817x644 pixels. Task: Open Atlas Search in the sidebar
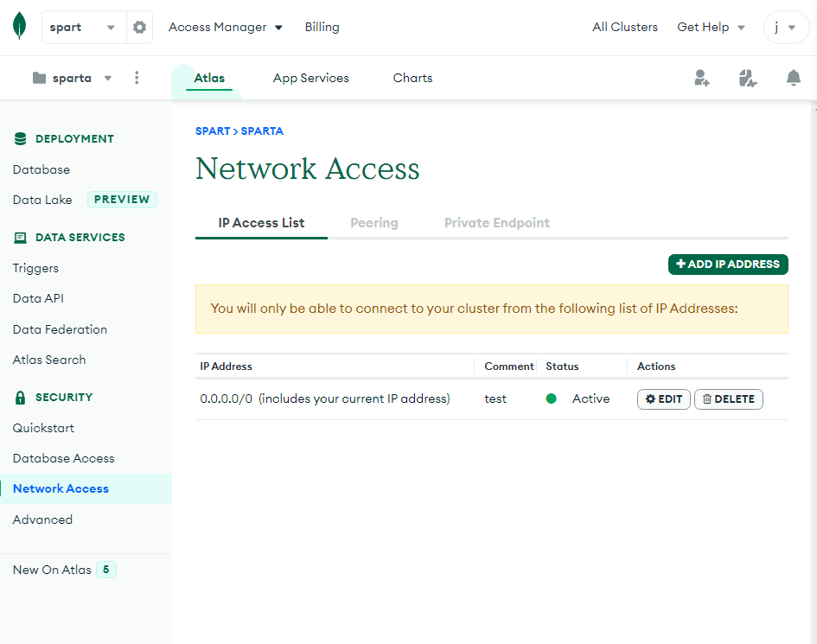(49, 360)
